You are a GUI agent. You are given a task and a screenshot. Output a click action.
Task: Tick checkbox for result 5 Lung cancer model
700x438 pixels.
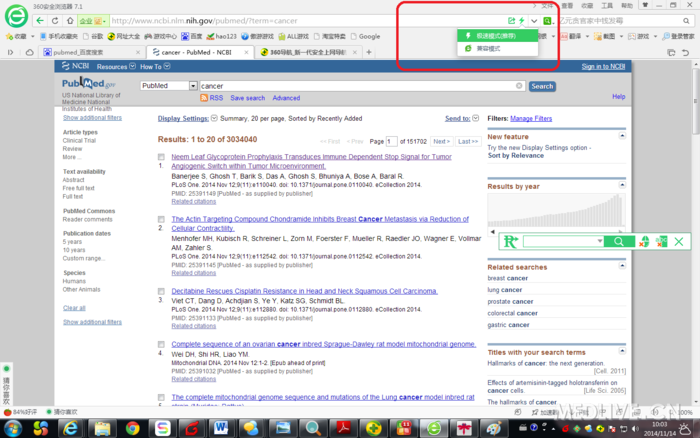coord(161,397)
